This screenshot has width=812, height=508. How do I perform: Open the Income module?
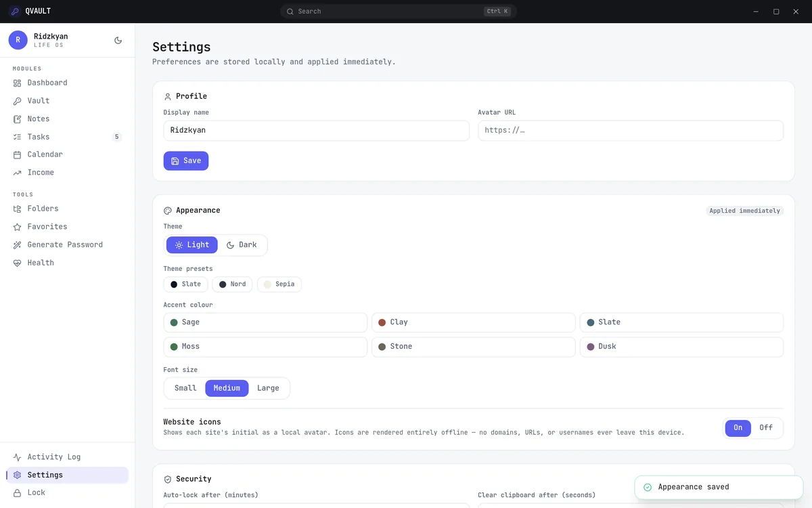point(68,173)
